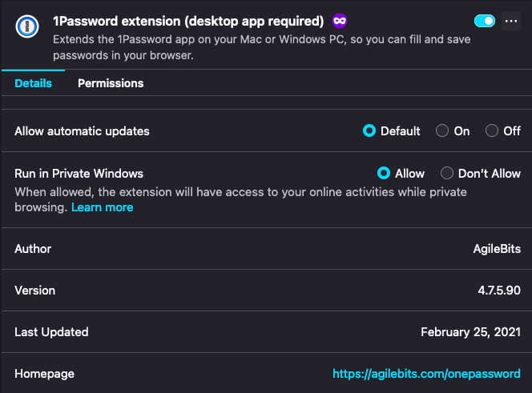Click the February 25, 2021 update date
Image resolution: width=532 pixels, height=393 pixels.
(x=470, y=332)
